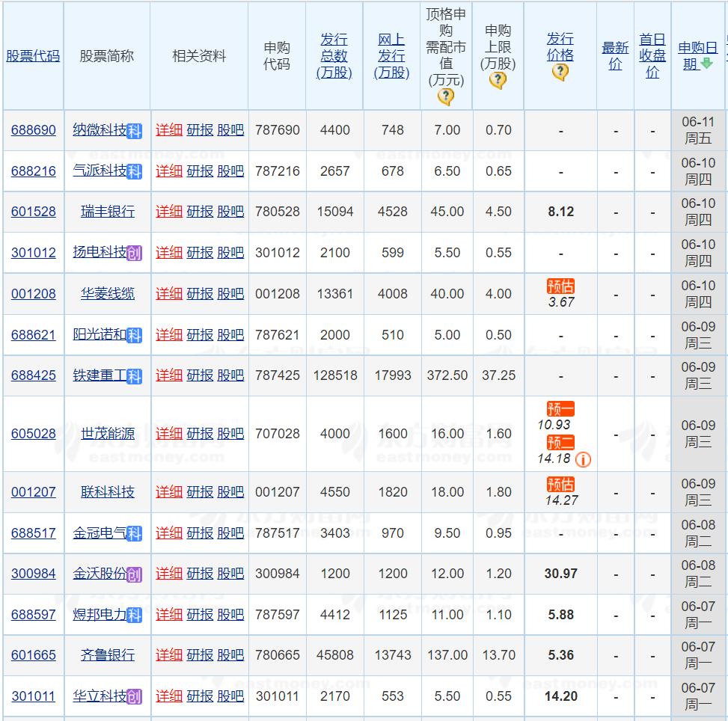Screen dimensions: 728x721
Task: Click 科 badge next to 阳光诺和
Action: click(134, 335)
